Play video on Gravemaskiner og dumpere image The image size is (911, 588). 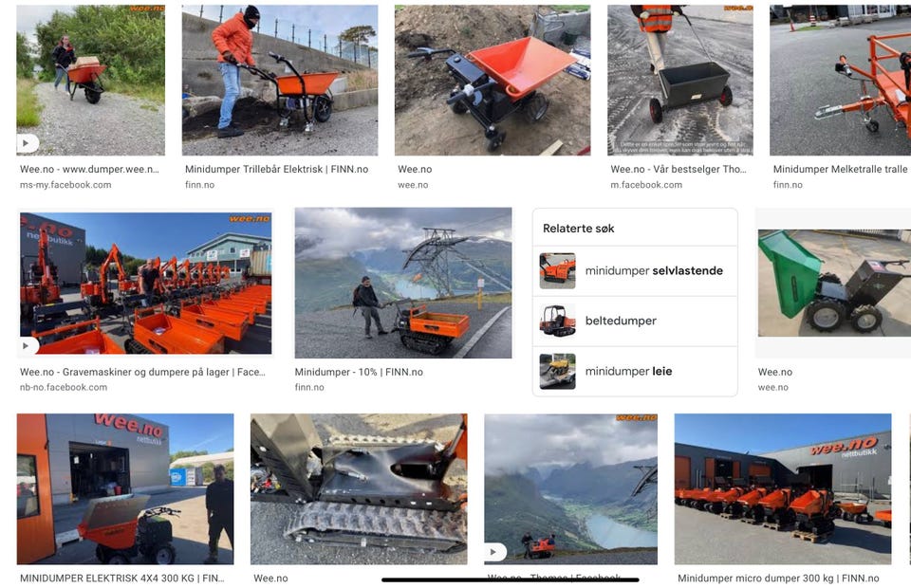26,345
